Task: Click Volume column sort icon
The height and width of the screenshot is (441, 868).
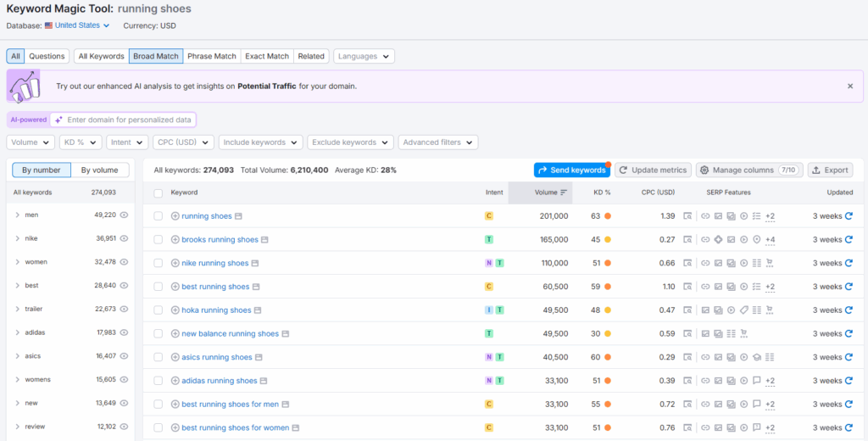Action: coord(564,193)
